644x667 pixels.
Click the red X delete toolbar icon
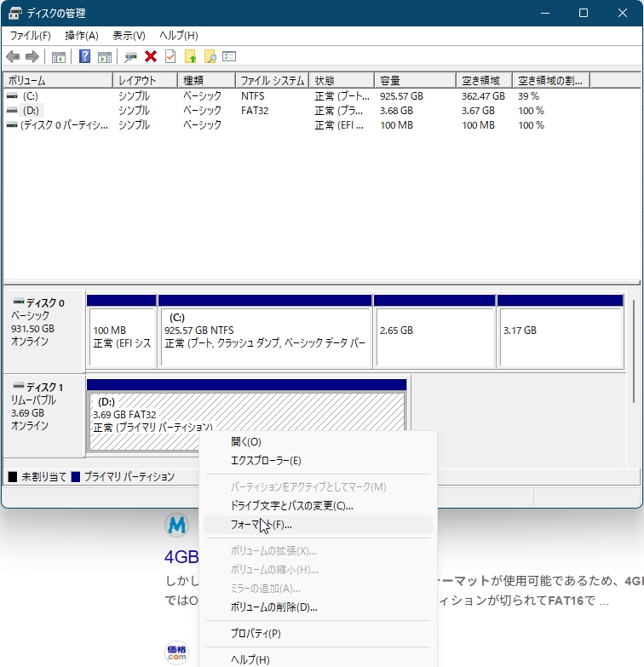[x=151, y=56]
